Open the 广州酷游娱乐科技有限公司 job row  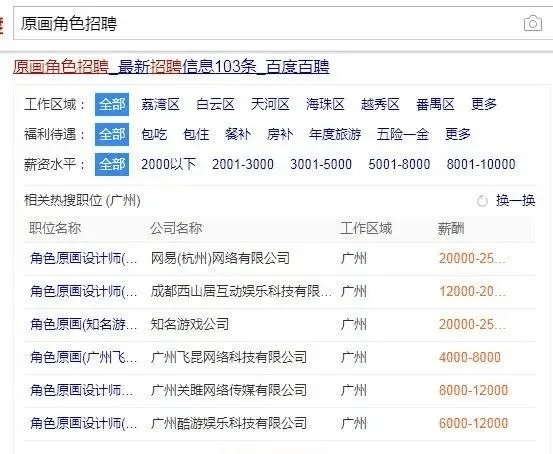click(280, 424)
